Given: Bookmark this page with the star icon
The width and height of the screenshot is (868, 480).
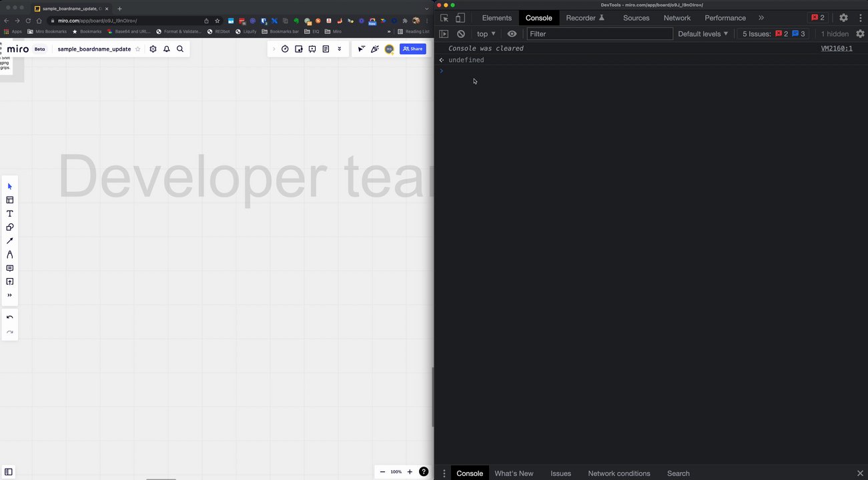Looking at the screenshot, I should (x=217, y=21).
